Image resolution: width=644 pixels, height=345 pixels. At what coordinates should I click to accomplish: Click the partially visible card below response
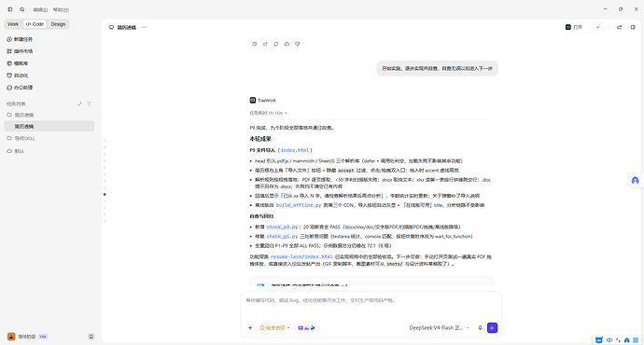pyautogui.click(x=371, y=283)
